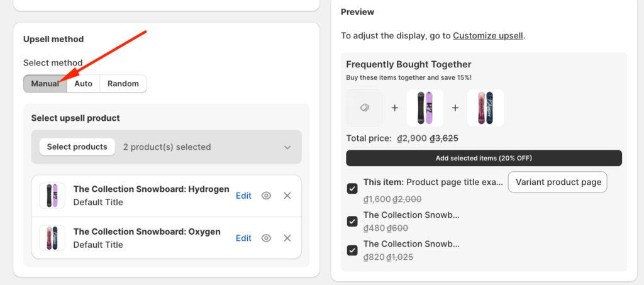Open the Variant product page dropdown

(x=558, y=182)
